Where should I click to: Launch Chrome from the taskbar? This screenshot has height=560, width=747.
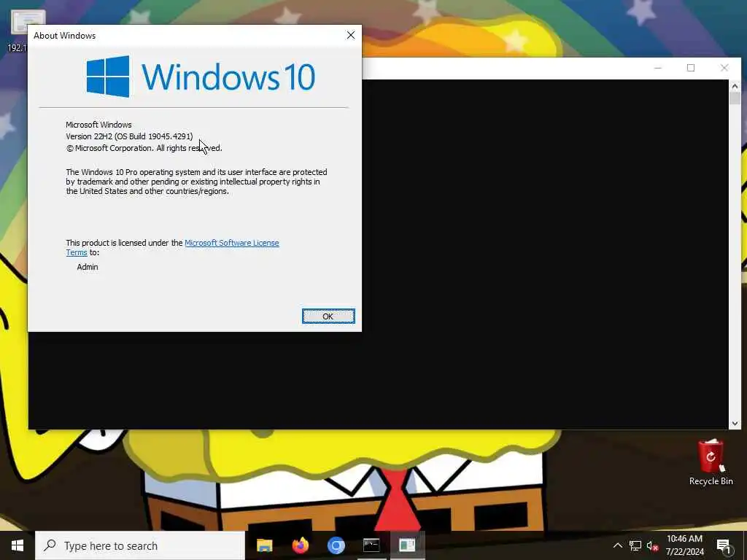(x=336, y=545)
